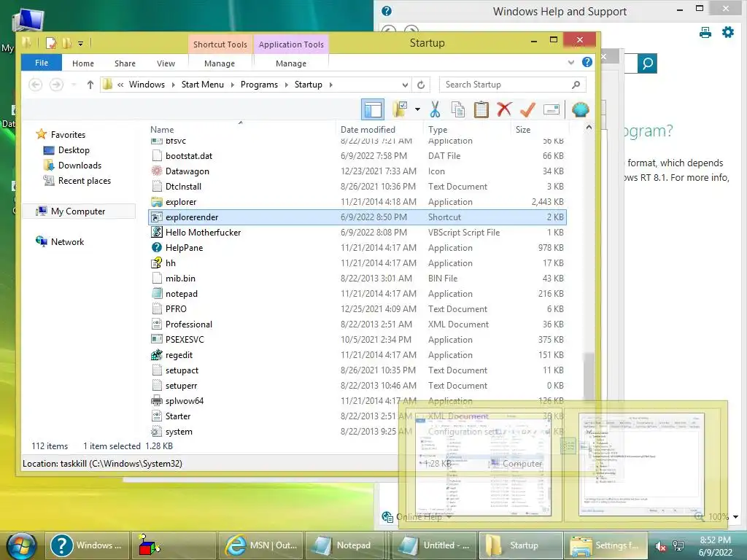Expand the arrow after Programs breadcrumb
The height and width of the screenshot is (560, 747).
click(x=286, y=85)
